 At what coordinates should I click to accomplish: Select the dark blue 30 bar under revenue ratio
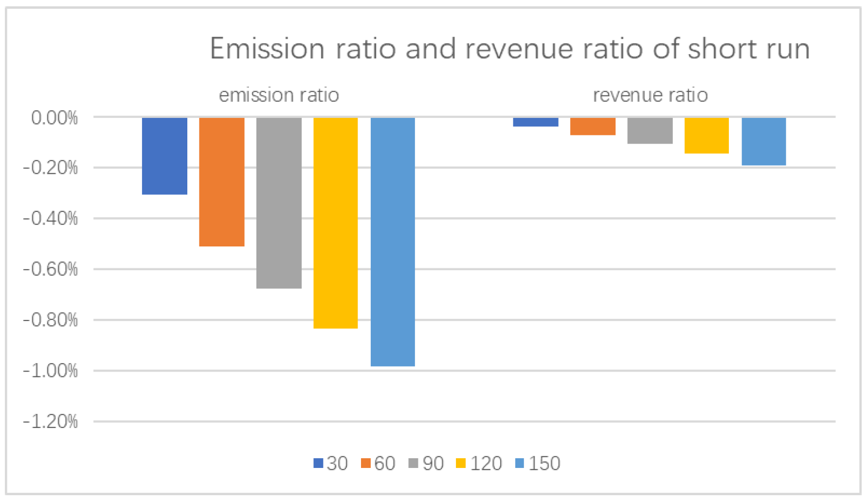pos(536,122)
